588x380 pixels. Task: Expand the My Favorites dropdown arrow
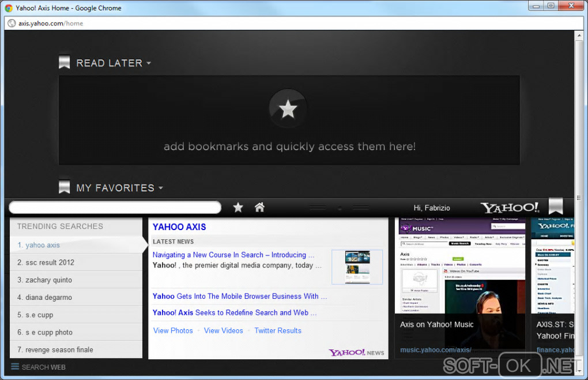pyautogui.click(x=161, y=187)
